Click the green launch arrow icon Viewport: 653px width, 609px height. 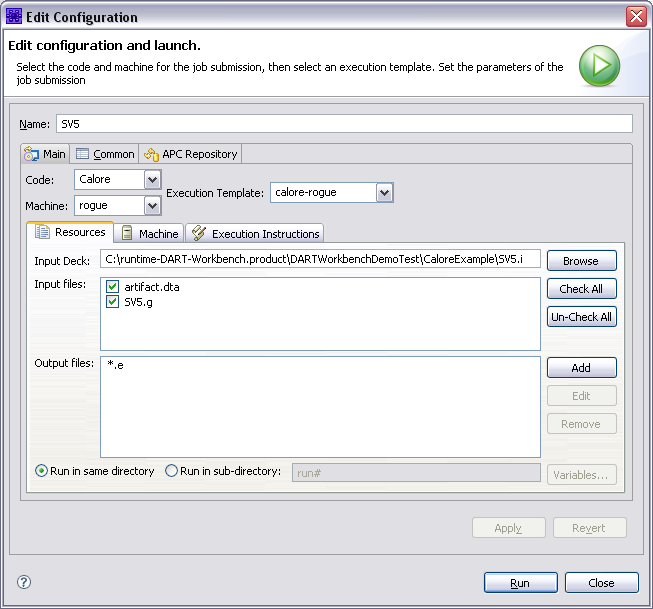click(599, 66)
